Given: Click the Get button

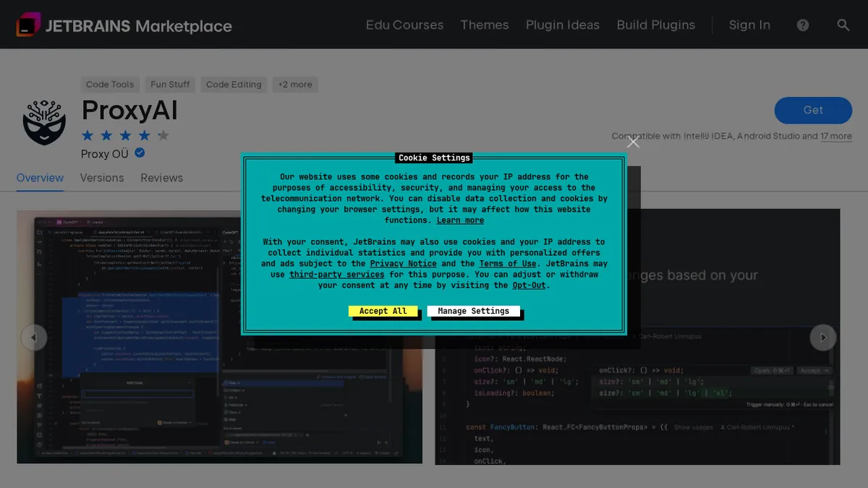Looking at the screenshot, I should coord(813,110).
